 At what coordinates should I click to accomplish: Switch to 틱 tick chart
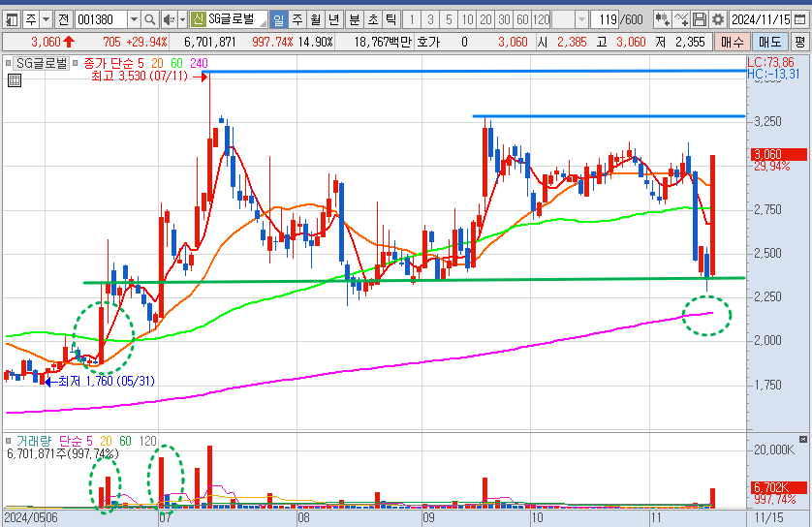(391, 20)
